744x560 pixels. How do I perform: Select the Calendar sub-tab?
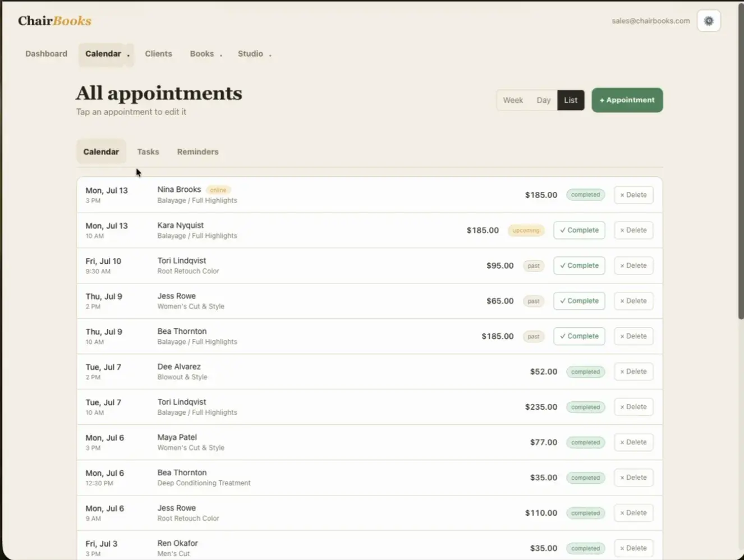101,152
